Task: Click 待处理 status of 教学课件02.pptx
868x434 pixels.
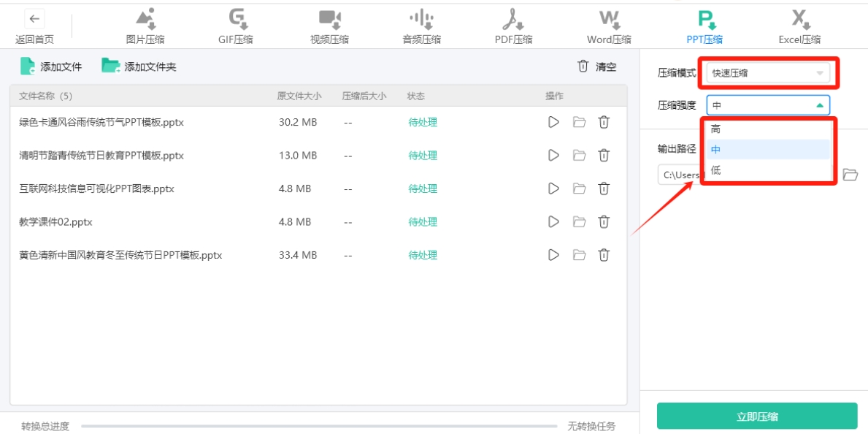Action: pos(423,221)
